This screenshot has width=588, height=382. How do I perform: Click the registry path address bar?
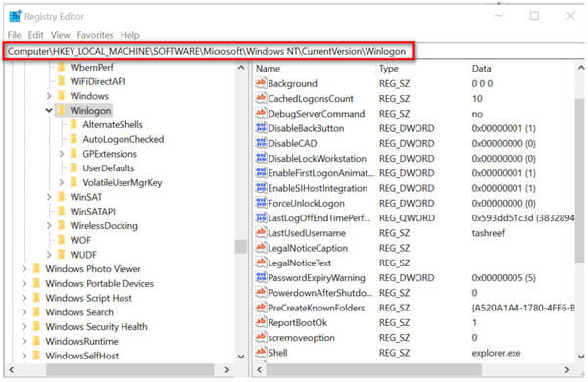(x=208, y=51)
